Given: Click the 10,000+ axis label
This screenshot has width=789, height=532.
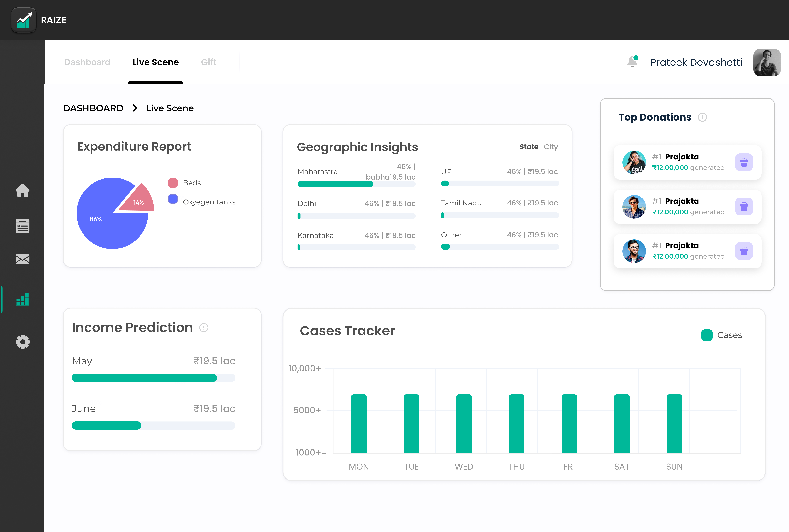Looking at the screenshot, I should pos(305,368).
